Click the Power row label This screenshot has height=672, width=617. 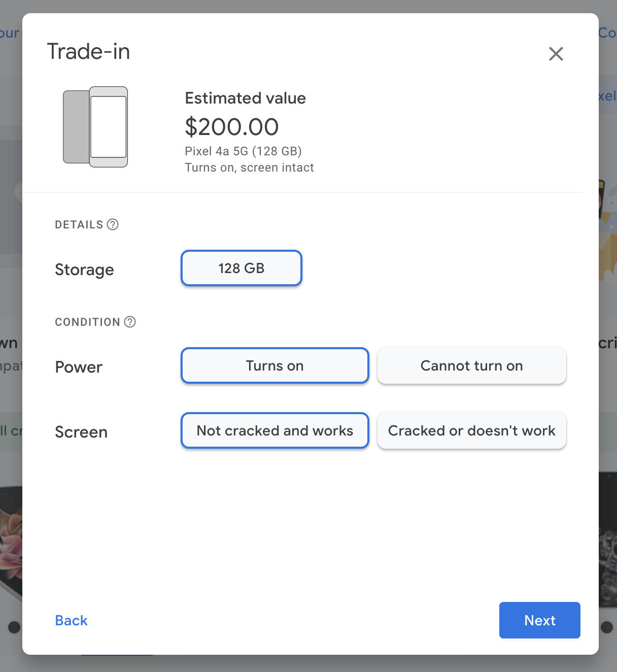coord(79,367)
